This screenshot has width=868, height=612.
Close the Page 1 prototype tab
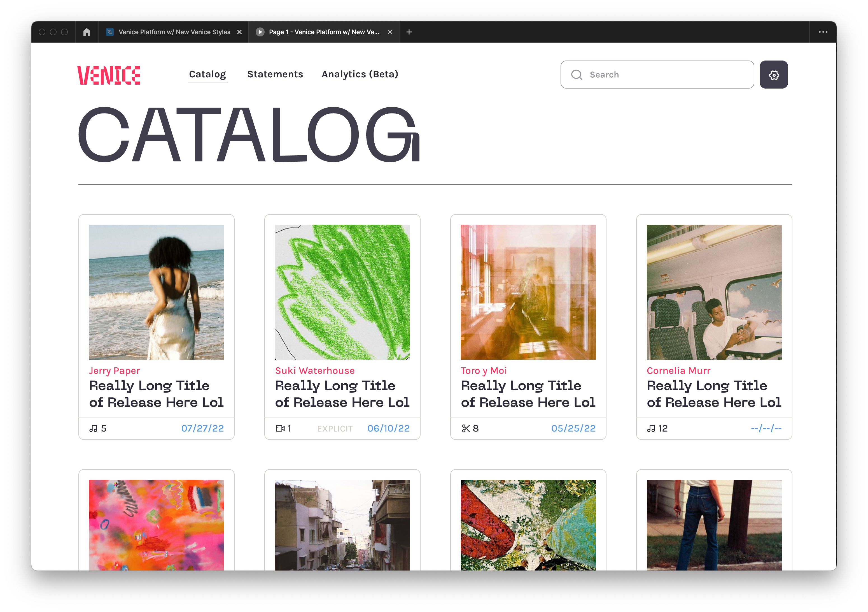coord(390,32)
